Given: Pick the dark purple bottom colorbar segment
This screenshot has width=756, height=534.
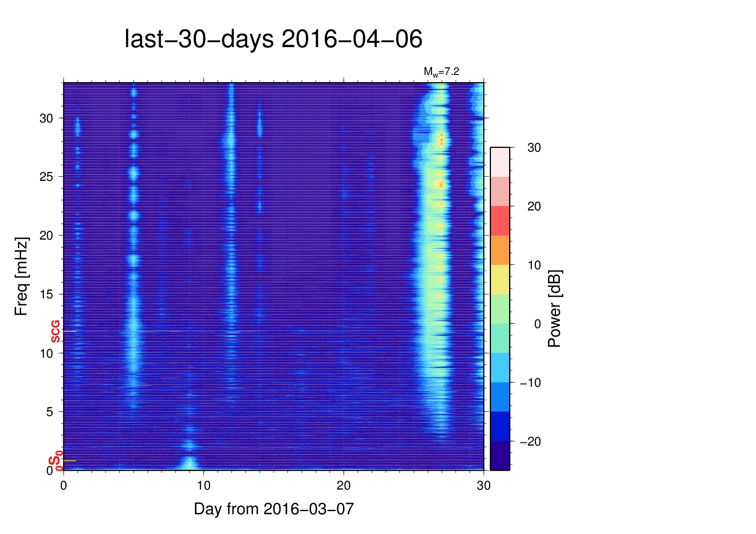Looking at the screenshot, I should (x=500, y=455).
